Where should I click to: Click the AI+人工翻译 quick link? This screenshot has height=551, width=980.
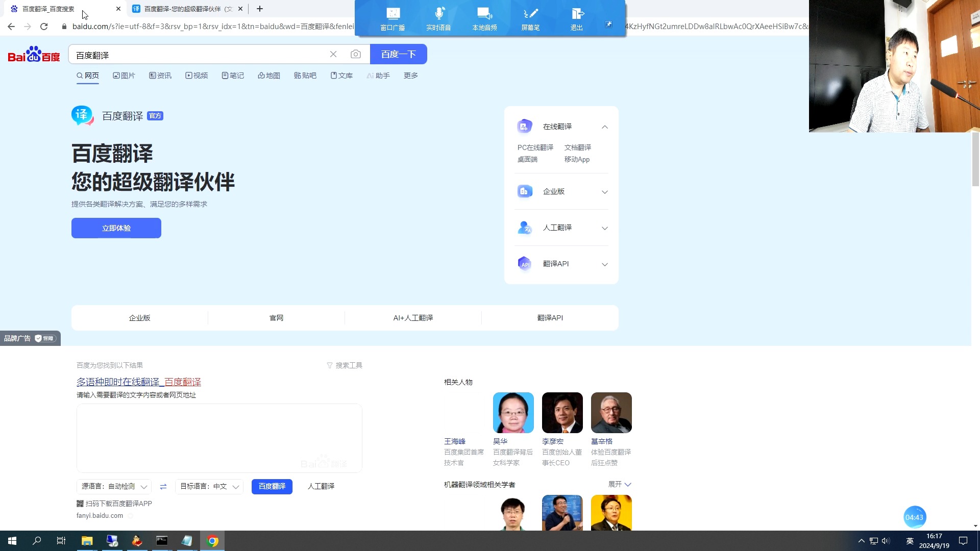pyautogui.click(x=413, y=318)
